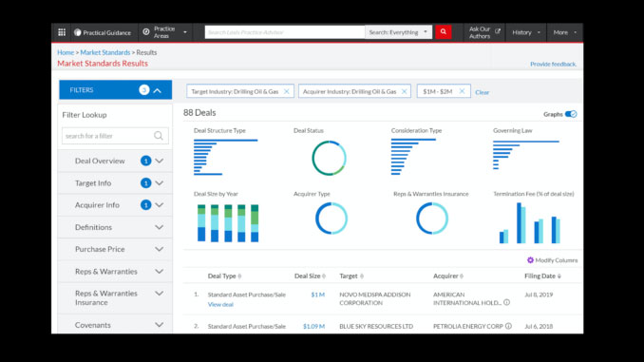Open the More menu
Viewport: 644px width, 362px height.
pyautogui.click(x=565, y=32)
